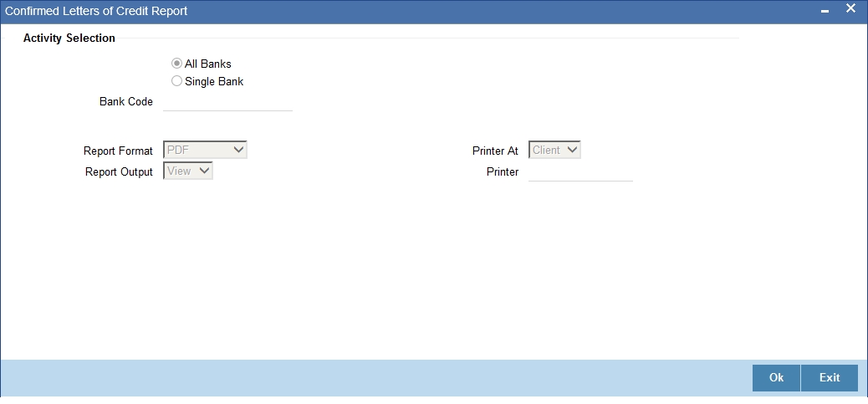
Task: Click the Exit button
Action: pos(830,378)
